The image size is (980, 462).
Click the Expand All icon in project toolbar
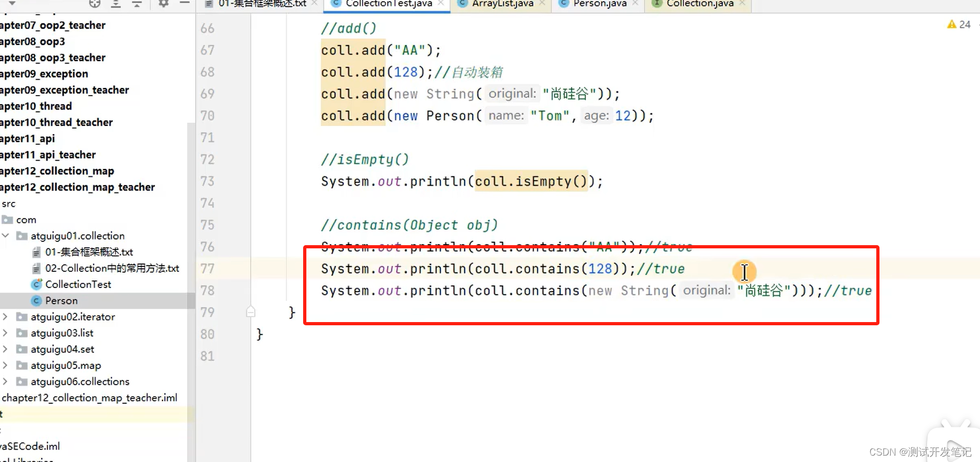click(115, 3)
